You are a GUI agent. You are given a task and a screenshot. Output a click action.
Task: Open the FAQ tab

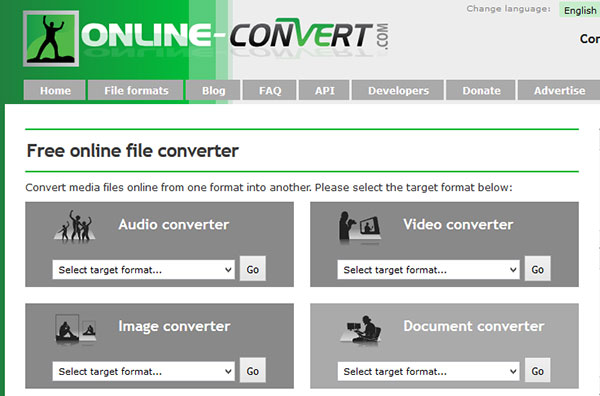(270, 90)
